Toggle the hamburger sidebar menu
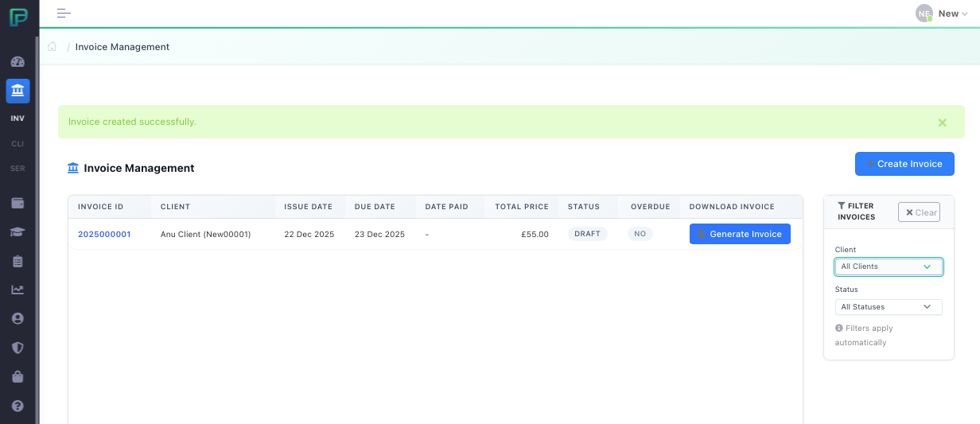Screen dimensions: 980x424 point(64,14)
